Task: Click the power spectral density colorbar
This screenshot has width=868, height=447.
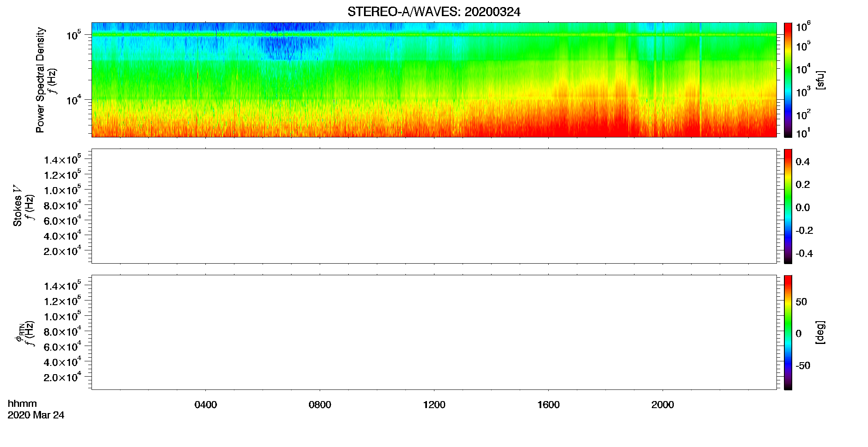Action: pyautogui.click(x=788, y=80)
